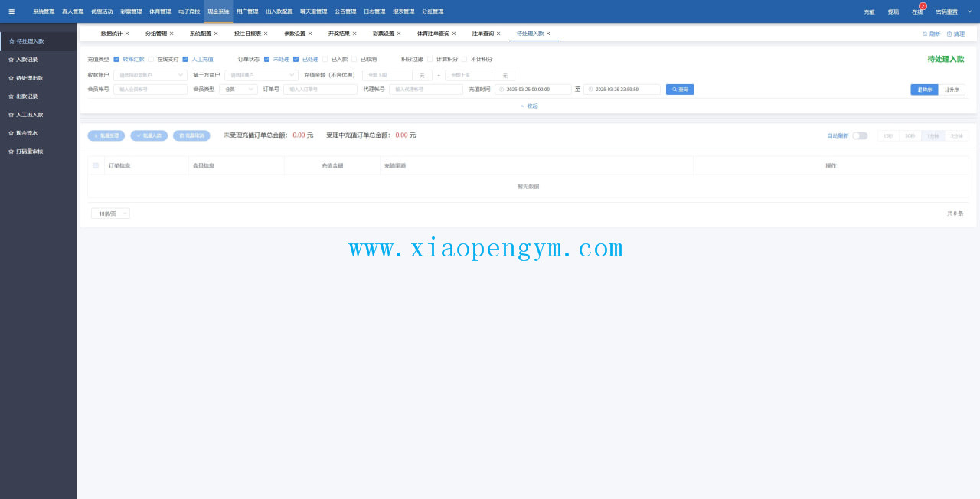Open the 第三方商户 dropdown
The width and height of the screenshot is (980, 499).
[261, 75]
